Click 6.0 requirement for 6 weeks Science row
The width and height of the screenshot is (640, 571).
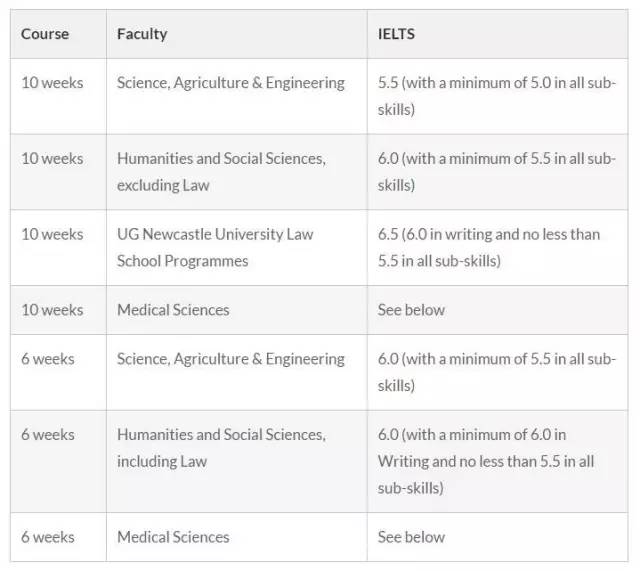pyautogui.click(x=496, y=372)
